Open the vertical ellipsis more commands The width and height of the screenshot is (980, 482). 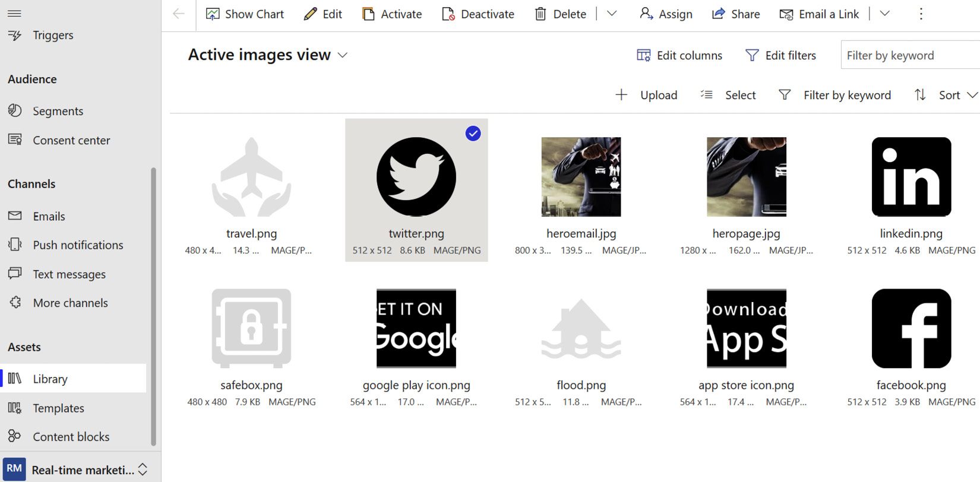coord(921,14)
